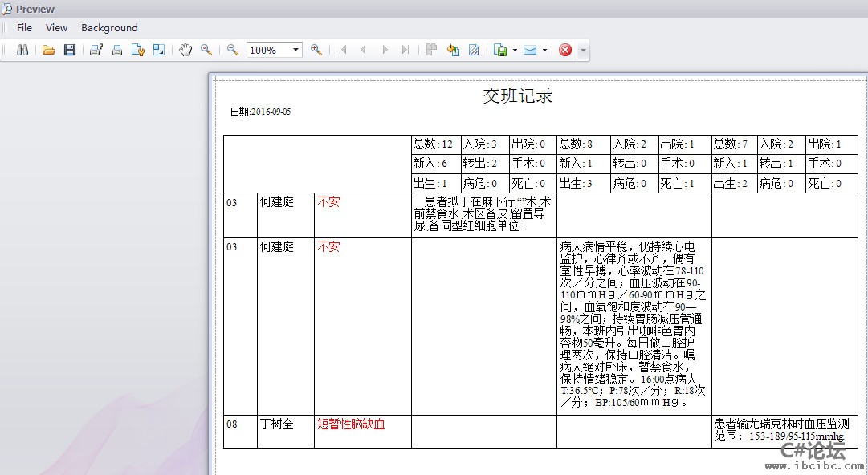
Task: Open the 100% zoom level dropdown
Action: click(295, 50)
